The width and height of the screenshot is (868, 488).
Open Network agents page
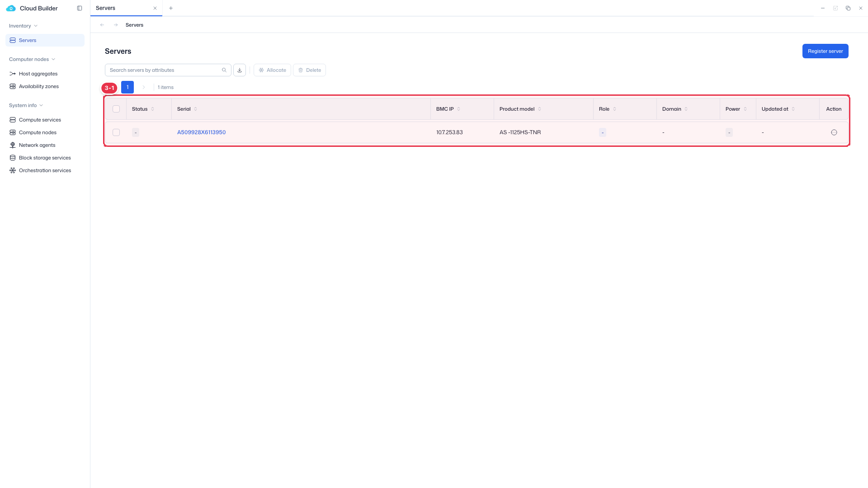coord(45,145)
